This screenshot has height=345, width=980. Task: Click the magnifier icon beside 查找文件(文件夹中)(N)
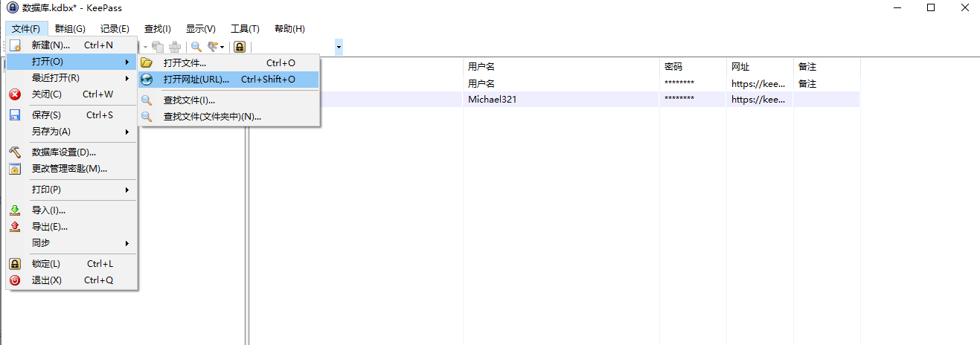[x=147, y=117]
